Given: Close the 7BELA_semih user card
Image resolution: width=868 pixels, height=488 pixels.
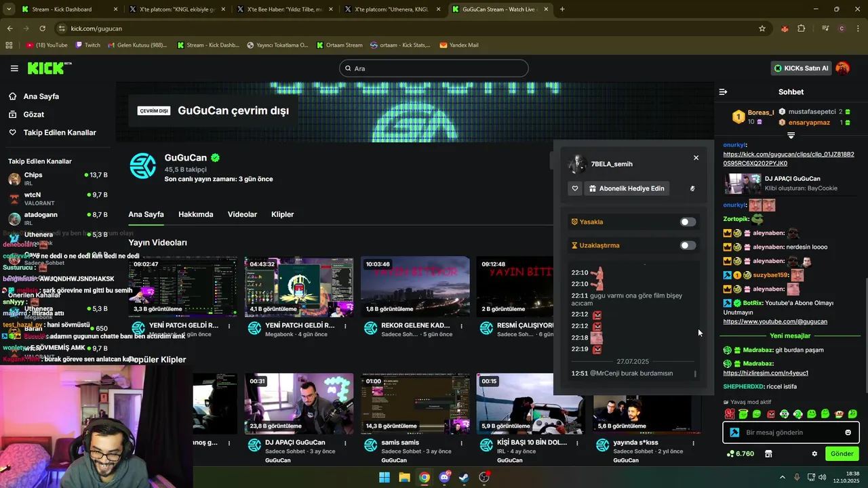Looking at the screenshot, I should [x=696, y=158].
